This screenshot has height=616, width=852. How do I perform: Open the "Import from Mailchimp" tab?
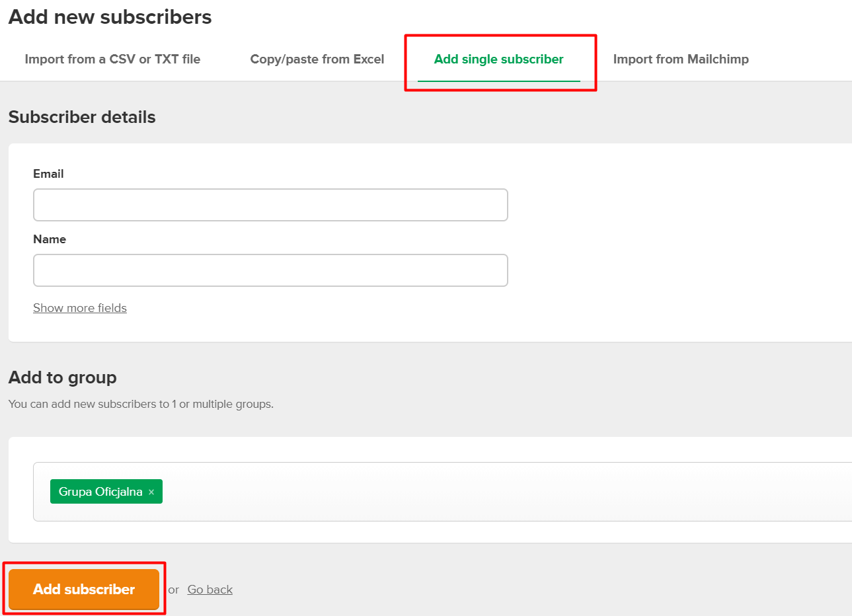681,59
